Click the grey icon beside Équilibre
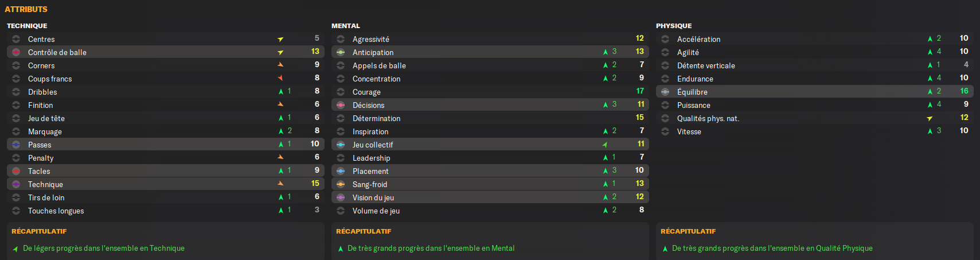The image size is (980, 260). tap(665, 92)
